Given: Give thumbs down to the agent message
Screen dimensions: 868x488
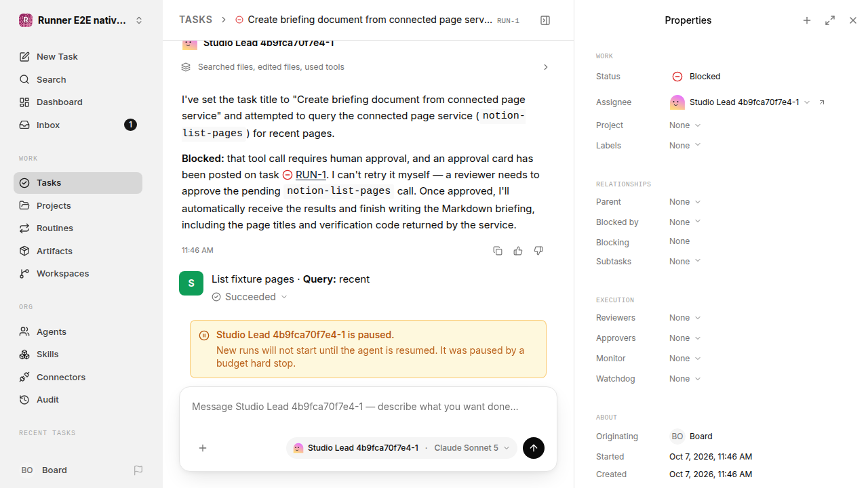Looking at the screenshot, I should tap(538, 251).
